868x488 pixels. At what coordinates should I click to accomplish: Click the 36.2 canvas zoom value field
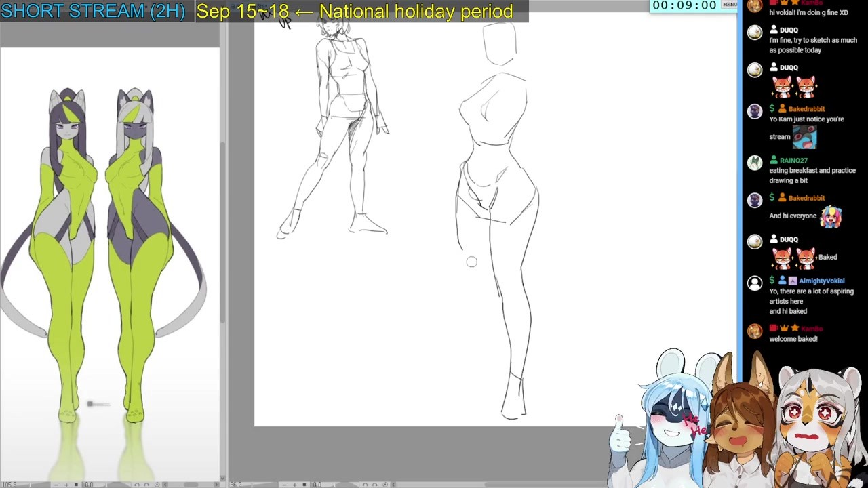pyautogui.click(x=236, y=485)
